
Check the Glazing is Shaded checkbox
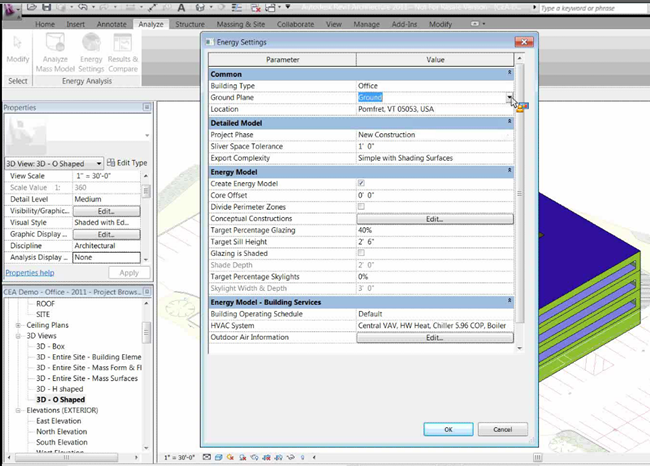tap(361, 253)
